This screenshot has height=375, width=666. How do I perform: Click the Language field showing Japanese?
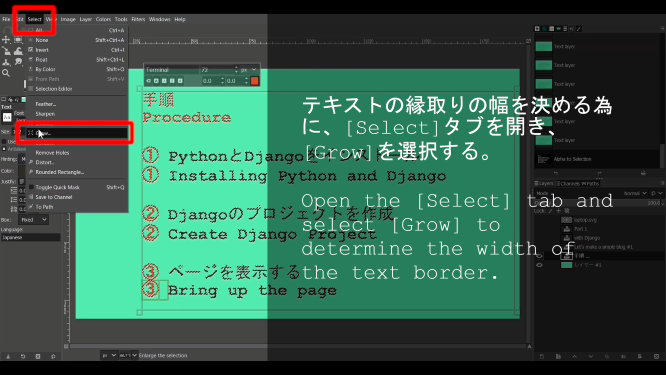tap(31, 237)
